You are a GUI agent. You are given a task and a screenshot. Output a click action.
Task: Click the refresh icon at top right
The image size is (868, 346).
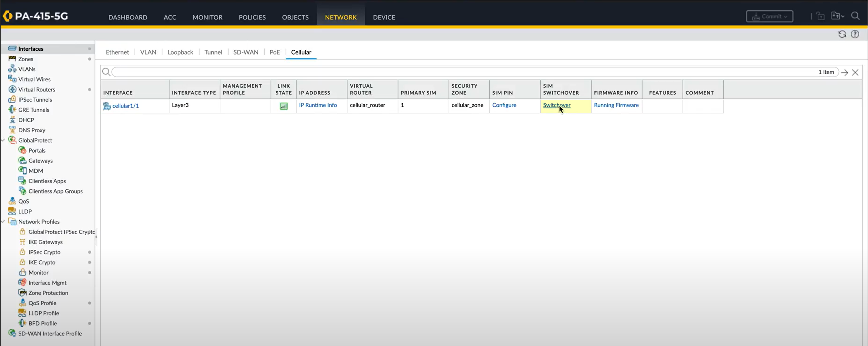pos(842,34)
